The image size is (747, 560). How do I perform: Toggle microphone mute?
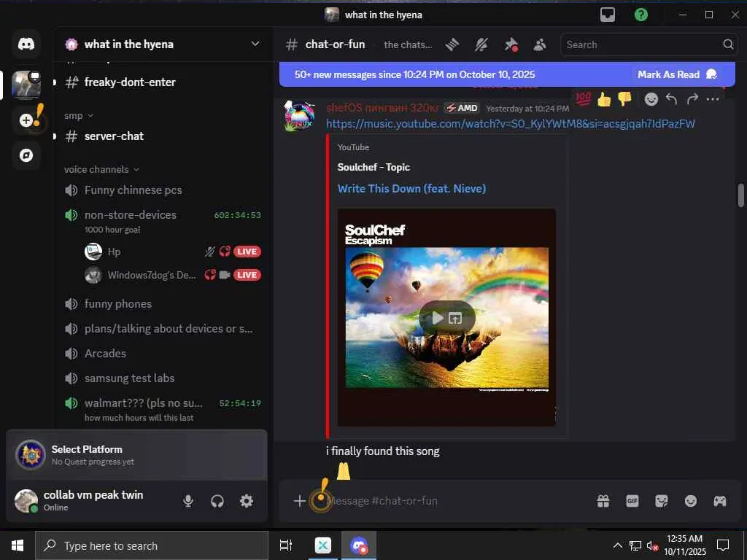[188, 501]
